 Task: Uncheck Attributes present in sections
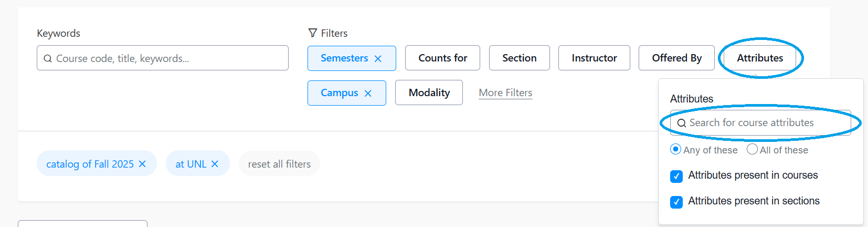676,202
